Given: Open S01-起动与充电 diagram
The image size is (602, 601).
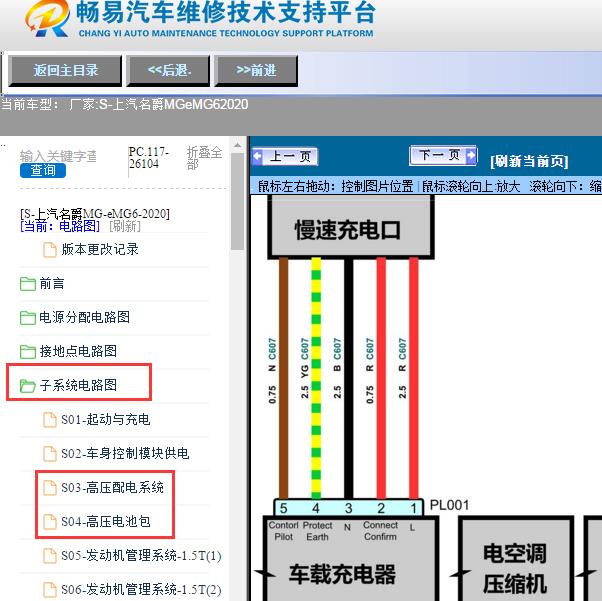Looking at the screenshot, I should point(106,419).
